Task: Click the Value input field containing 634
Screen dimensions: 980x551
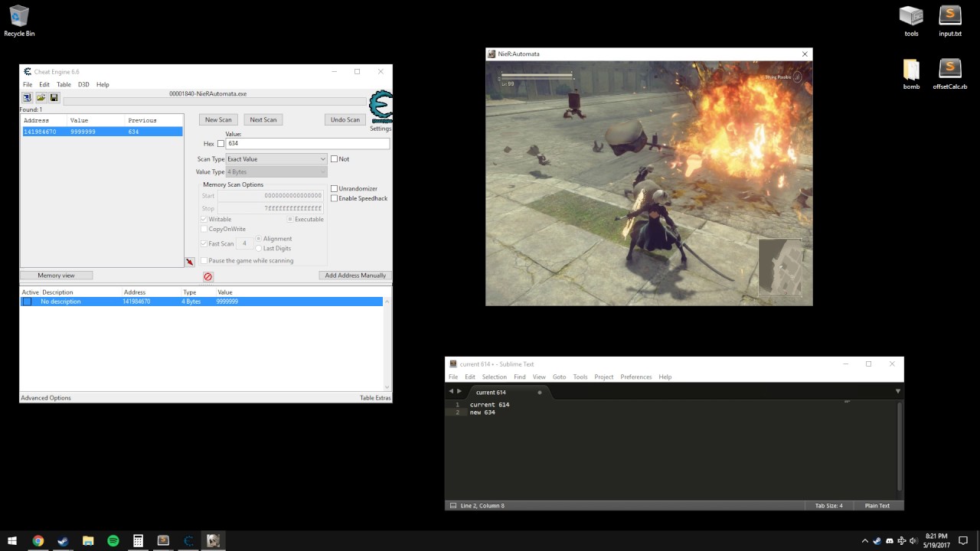Action: point(307,144)
